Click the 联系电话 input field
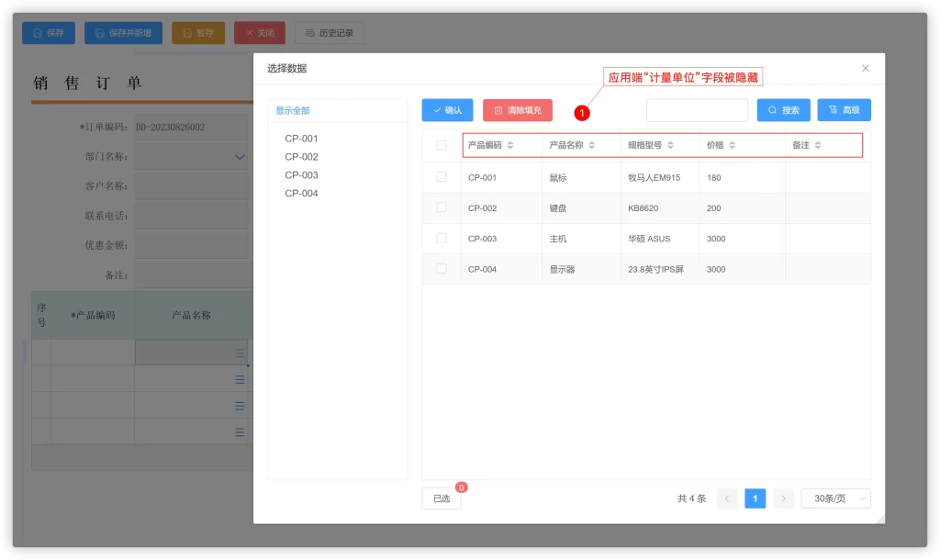940x560 pixels. tap(191, 216)
